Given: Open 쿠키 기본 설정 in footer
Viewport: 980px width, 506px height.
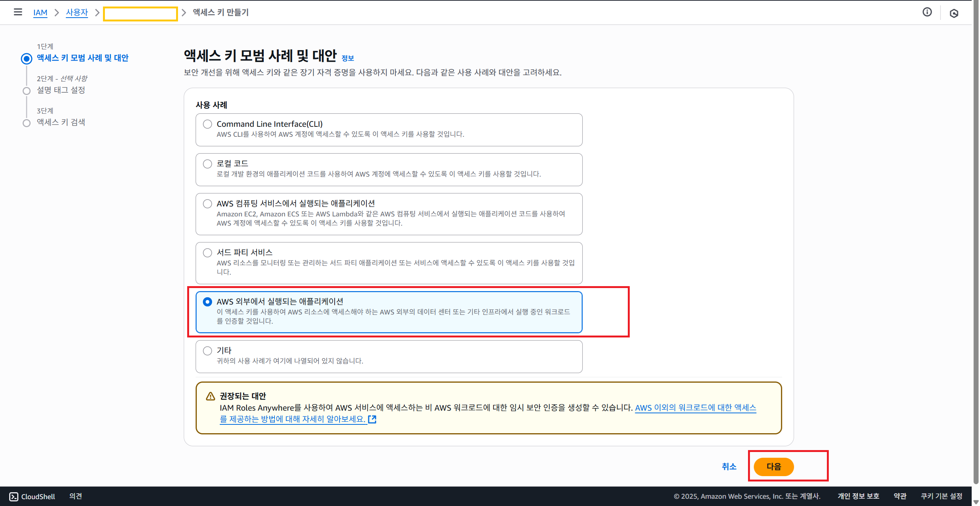Looking at the screenshot, I should [941, 496].
